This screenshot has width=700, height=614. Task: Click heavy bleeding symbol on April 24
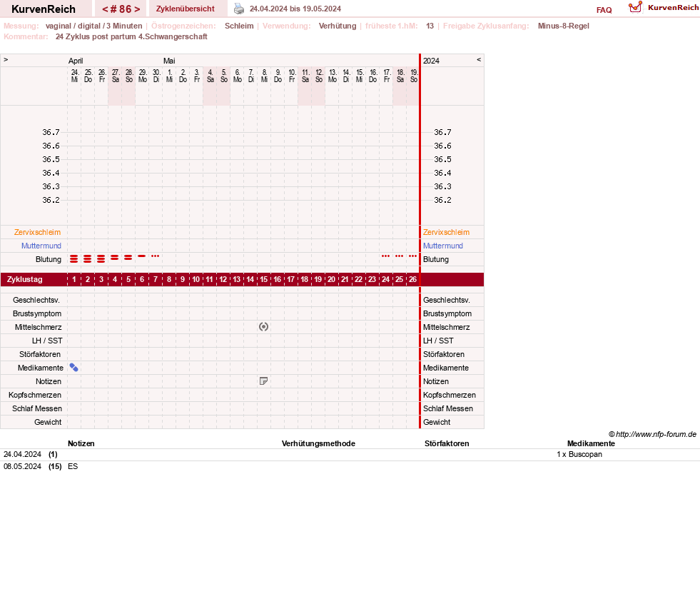tap(73, 259)
